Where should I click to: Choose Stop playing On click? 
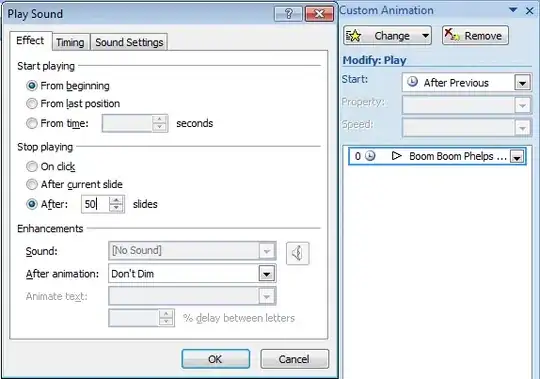(32, 167)
